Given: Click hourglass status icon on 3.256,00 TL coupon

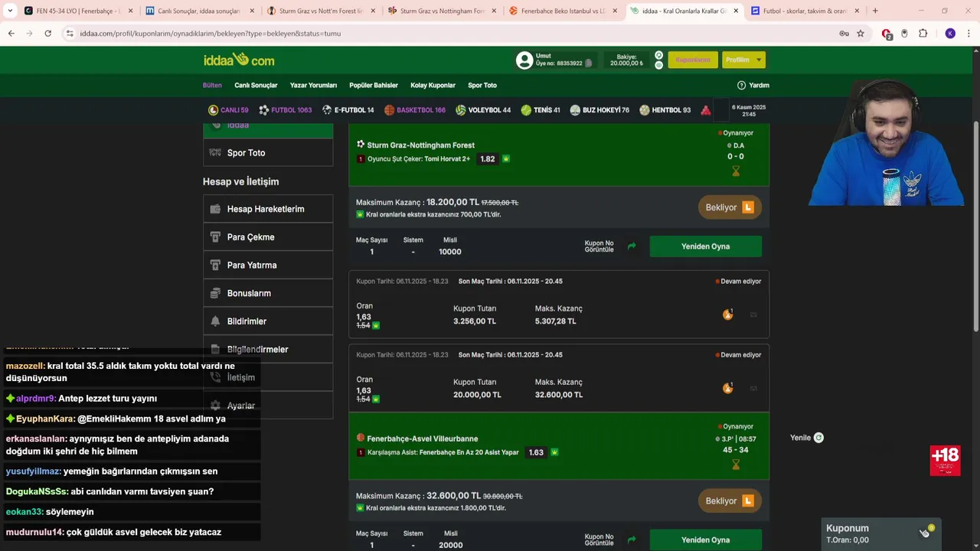Looking at the screenshot, I should (x=727, y=314).
